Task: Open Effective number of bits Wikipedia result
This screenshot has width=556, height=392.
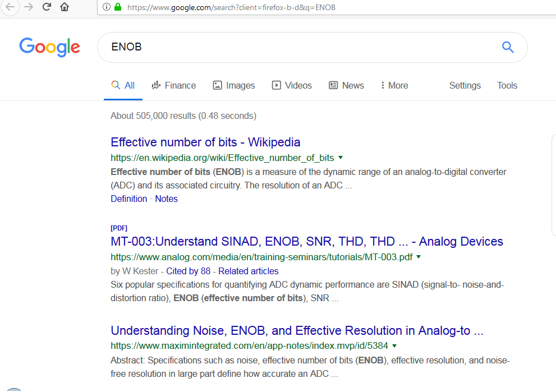Action: 205,142
